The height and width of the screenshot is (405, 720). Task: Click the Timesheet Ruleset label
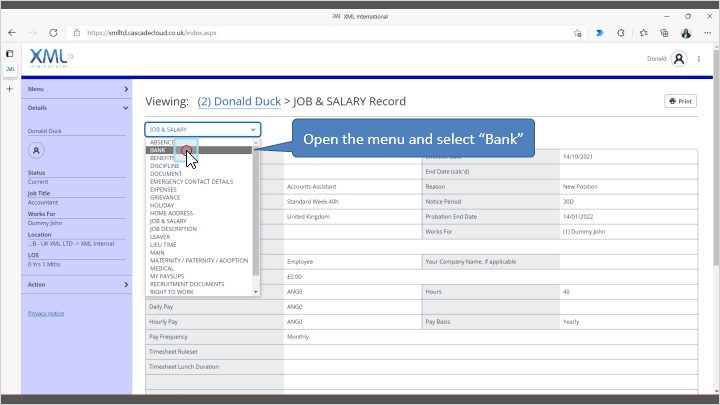(x=173, y=352)
